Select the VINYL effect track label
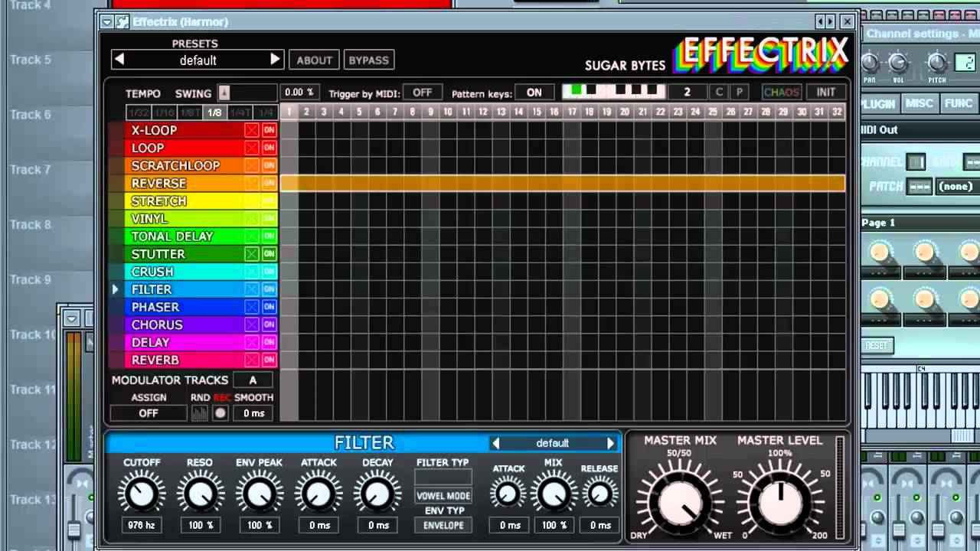 149,218
